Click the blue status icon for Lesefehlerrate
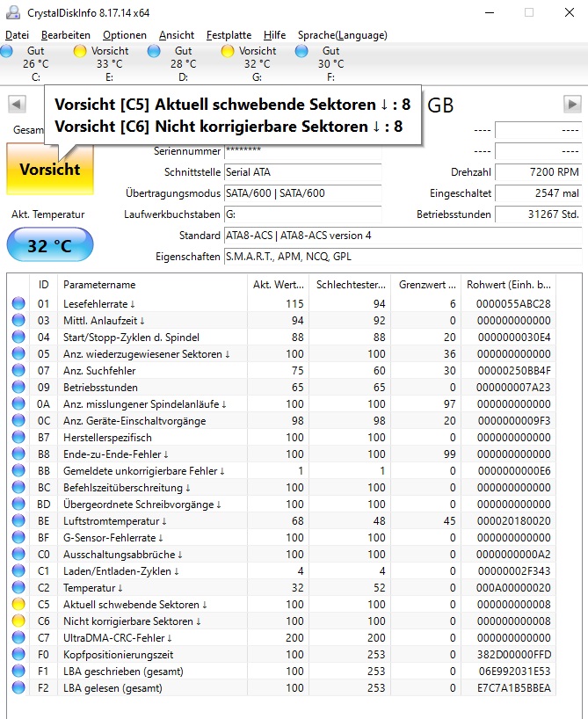 (x=18, y=303)
